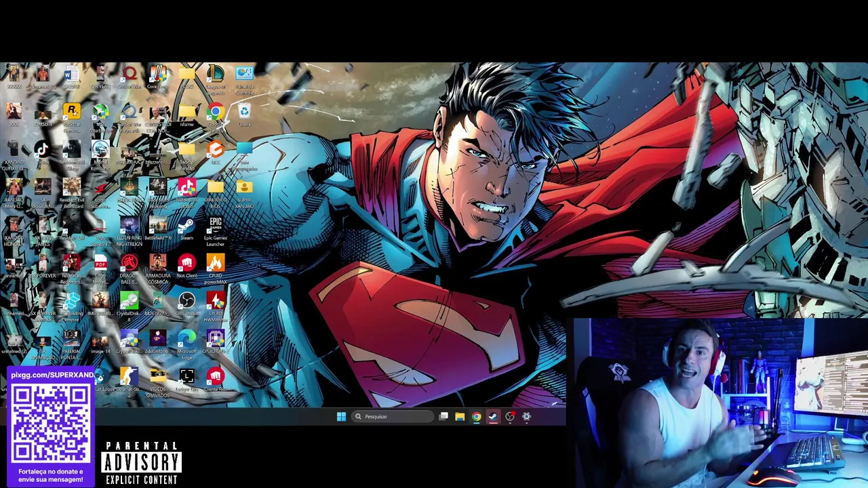
Task: Select the Lixeira recycle bin icon
Action: (x=244, y=115)
